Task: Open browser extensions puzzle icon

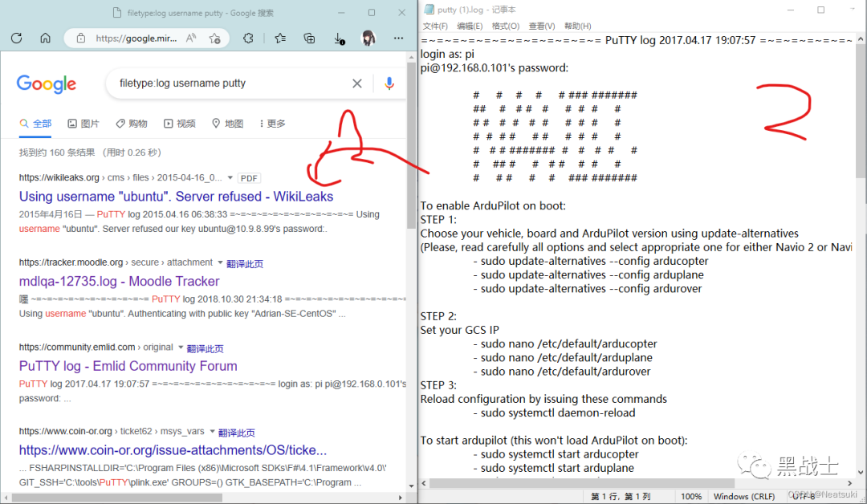Action: pyautogui.click(x=248, y=39)
